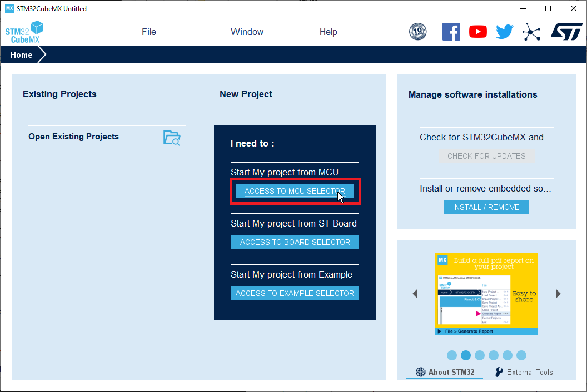Minimize the STM32CubeMX window

523,8
